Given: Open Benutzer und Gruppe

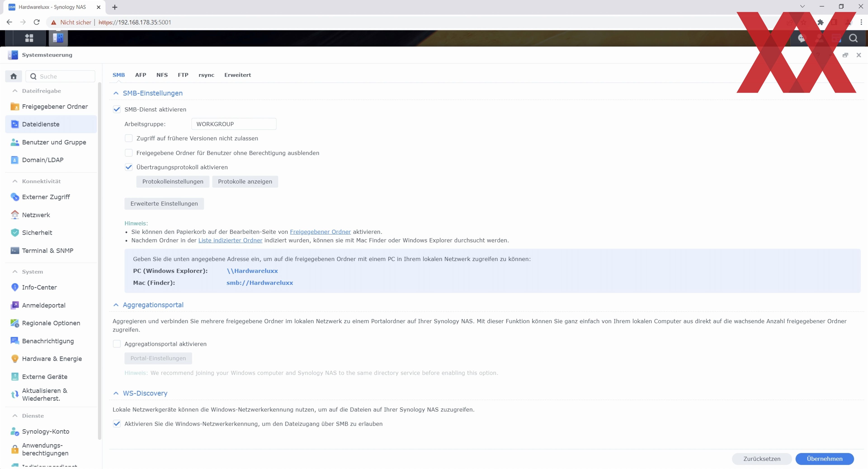Looking at the screenshot, I should tap(51, 142).
